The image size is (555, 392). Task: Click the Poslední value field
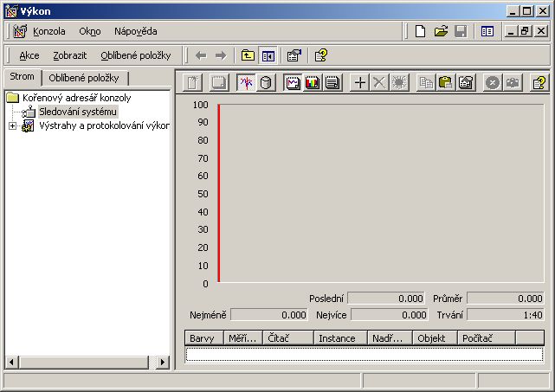pos(386,299)
